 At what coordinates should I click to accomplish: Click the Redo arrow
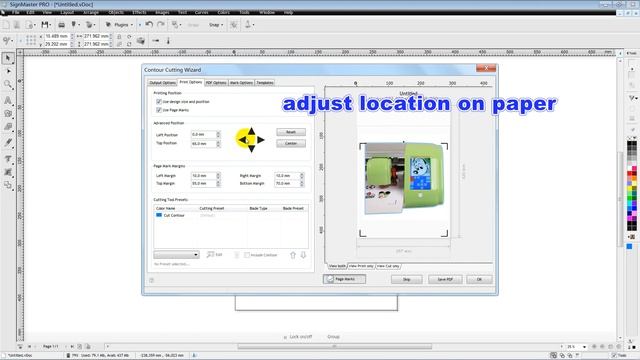click(161, 24)
